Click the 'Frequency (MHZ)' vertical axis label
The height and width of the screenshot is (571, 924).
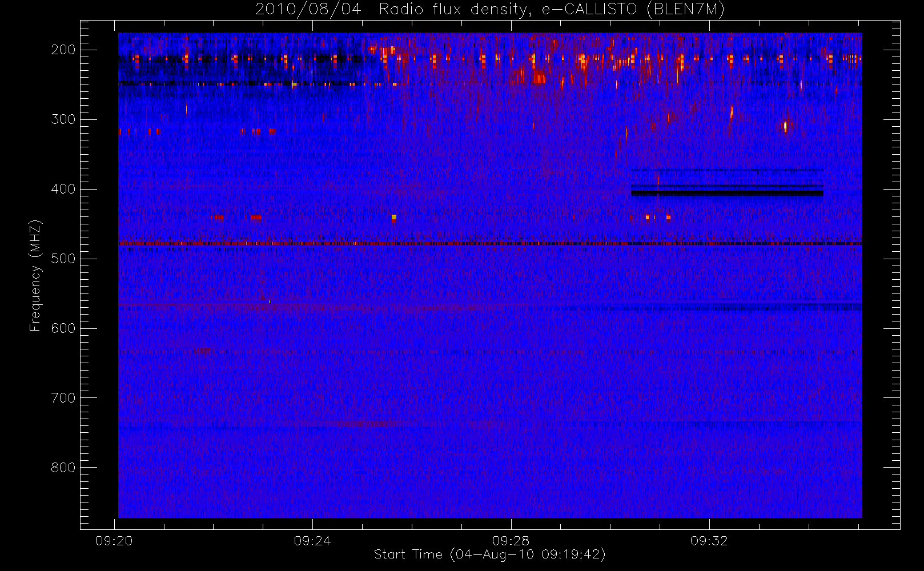(x=35, y=275)
